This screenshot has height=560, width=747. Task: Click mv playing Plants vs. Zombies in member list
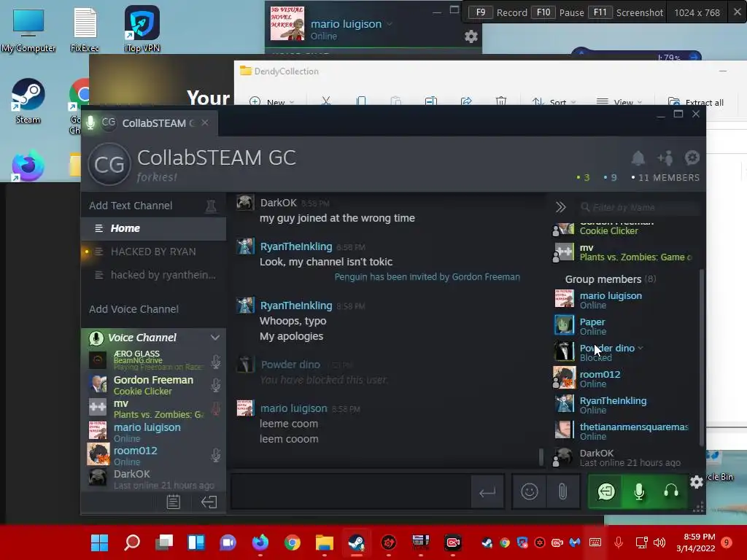point(624,252)
